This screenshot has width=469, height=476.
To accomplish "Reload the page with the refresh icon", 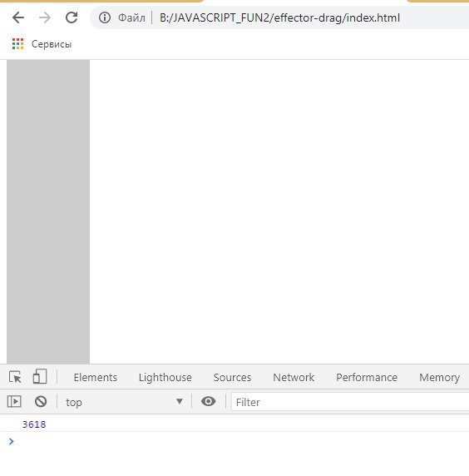I will [72, 17].
